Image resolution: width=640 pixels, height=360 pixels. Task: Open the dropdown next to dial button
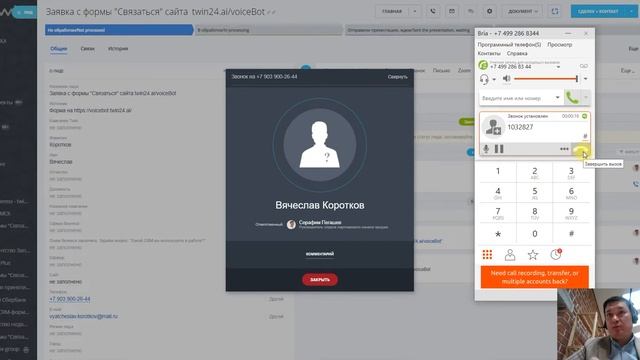pyautogui.click(x=585, y=98)
